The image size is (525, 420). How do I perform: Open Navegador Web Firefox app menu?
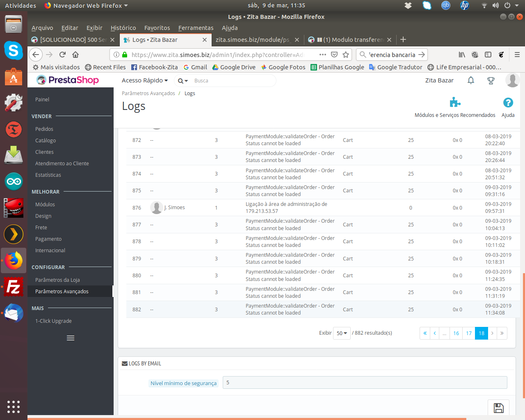click(x=86, y=5)
